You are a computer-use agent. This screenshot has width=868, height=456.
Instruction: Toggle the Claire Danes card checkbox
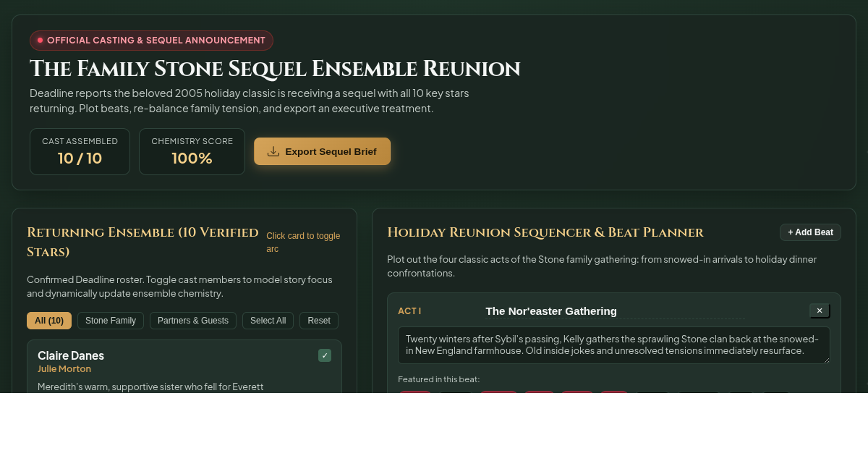pyautogui.click(x=325, y=355)
